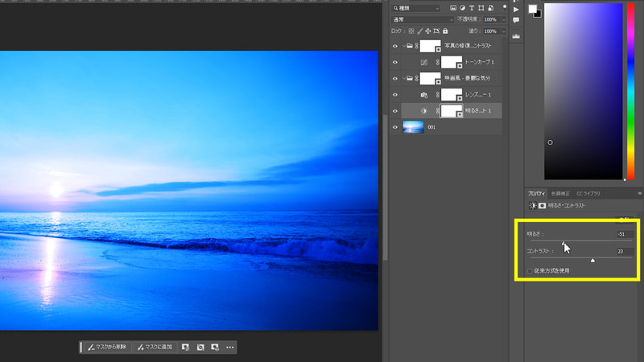
Task: Click the Brightness/Contrast adjustment icon in Properties
Action: tap(533, 206)
